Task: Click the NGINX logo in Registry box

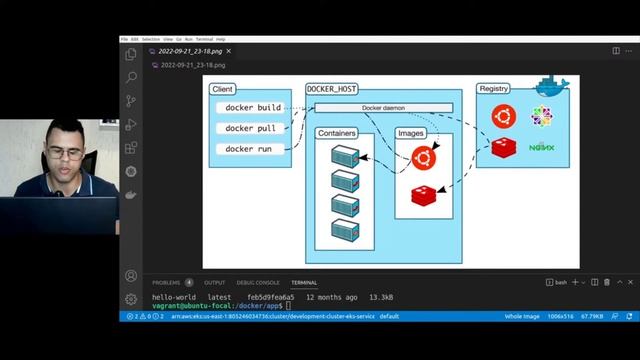Action: tap(542, 147)
